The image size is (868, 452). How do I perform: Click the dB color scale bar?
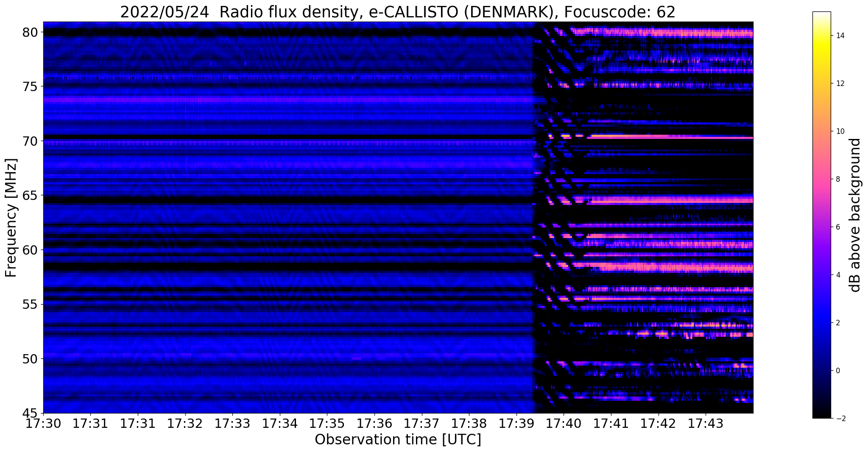[822, 215]
